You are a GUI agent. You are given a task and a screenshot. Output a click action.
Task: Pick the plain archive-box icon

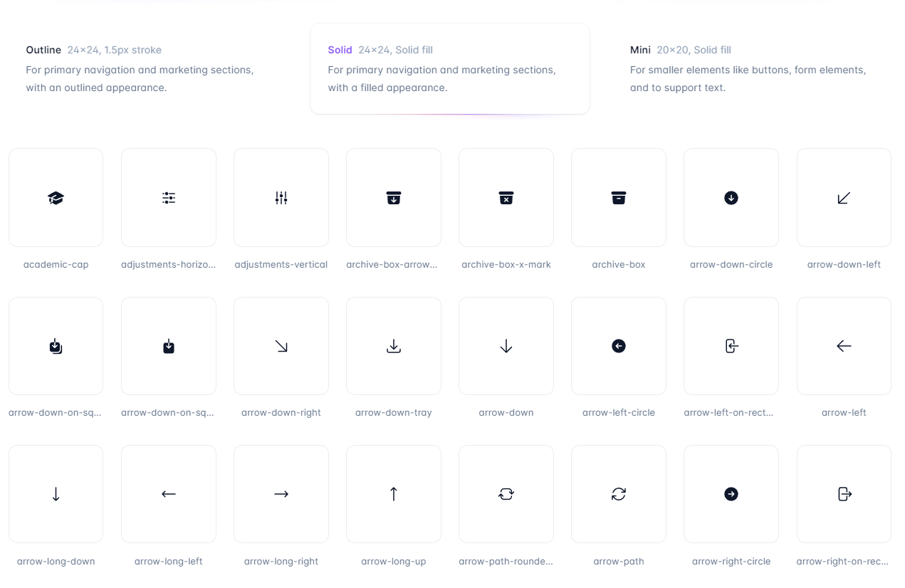[619, 198]
